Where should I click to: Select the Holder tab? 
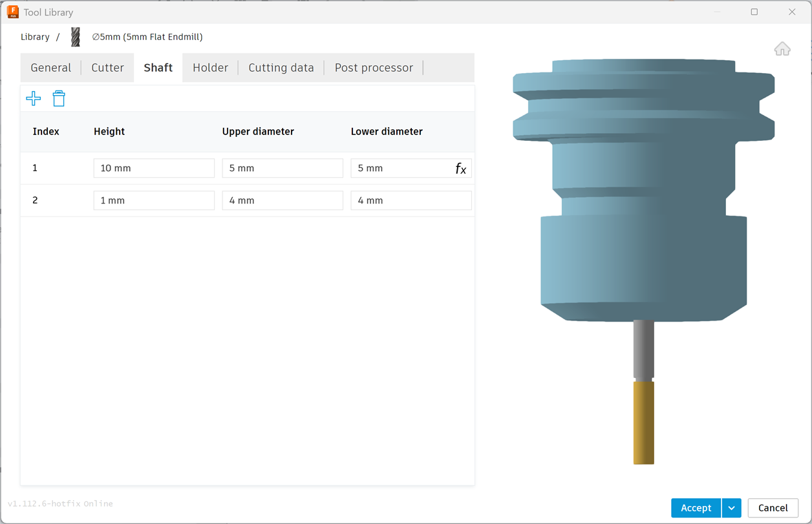[x=210, y=67]
